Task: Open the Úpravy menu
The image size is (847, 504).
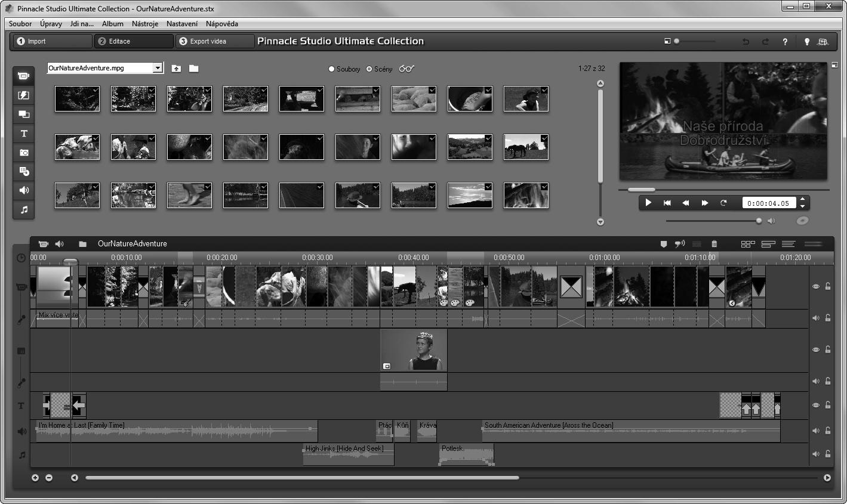Action: click(51, 24)
